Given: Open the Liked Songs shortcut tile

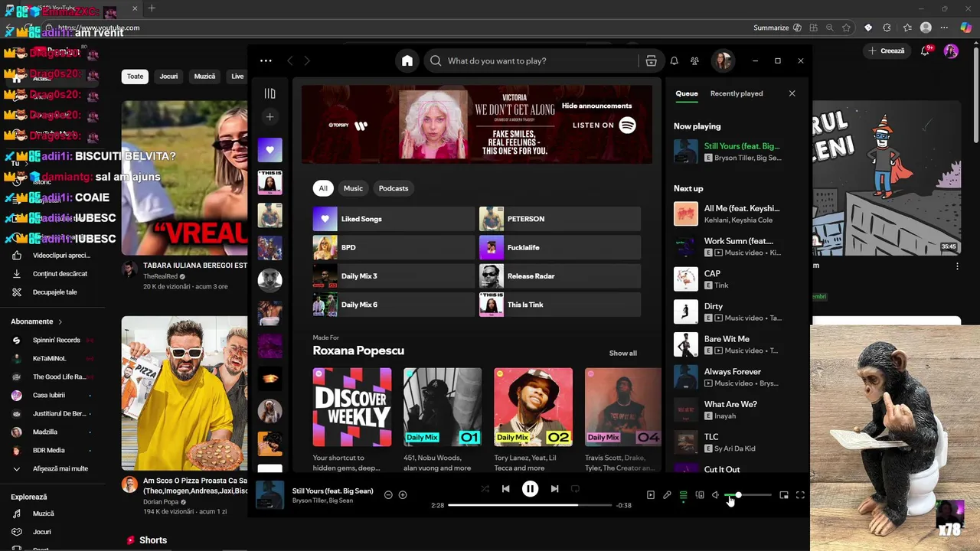Looking at the screenshot, I should coord(394,219).
